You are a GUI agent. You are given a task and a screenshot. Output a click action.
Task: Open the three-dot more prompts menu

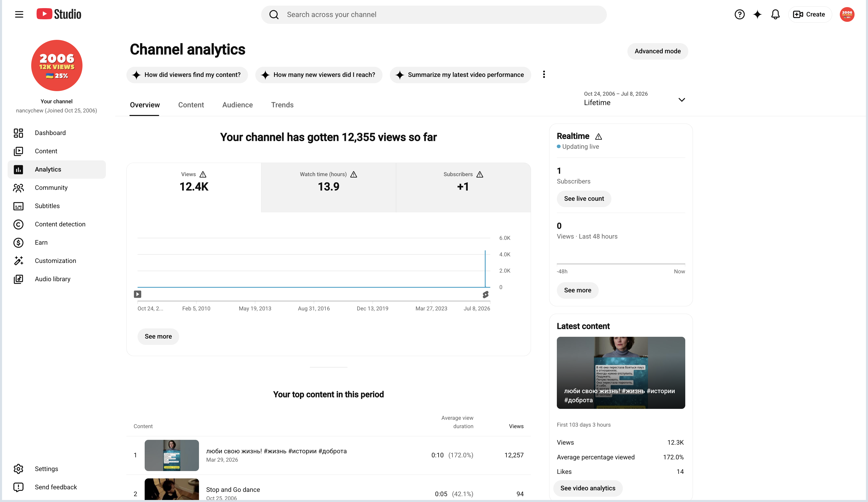click(x=544, y=74)
